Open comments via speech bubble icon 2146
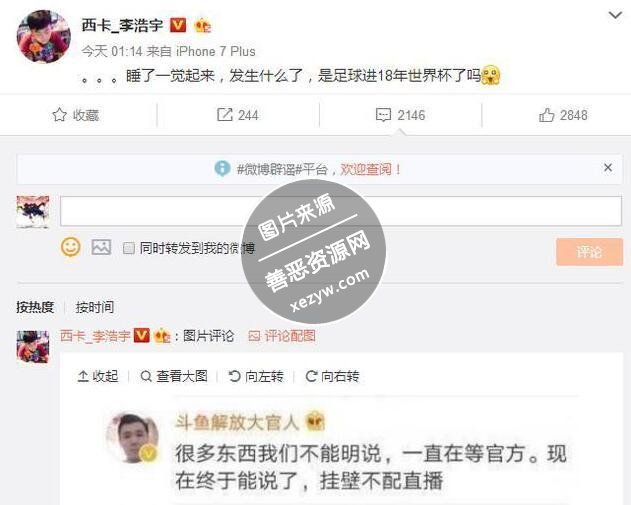The width and height of the screenshot is (631, 505). point(383,115)
